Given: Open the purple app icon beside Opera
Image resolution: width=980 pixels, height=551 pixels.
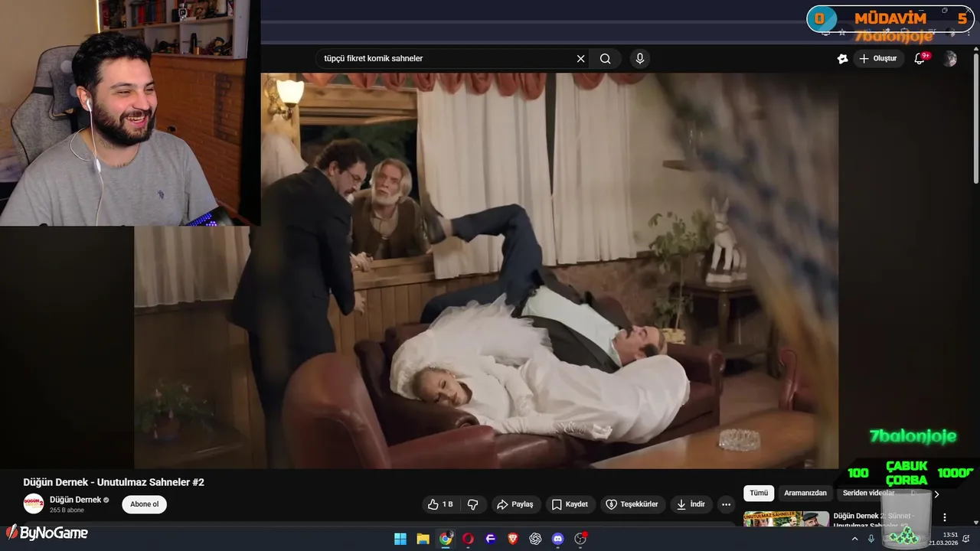Looking at the screenshot, I should click(x=491, y=539).
